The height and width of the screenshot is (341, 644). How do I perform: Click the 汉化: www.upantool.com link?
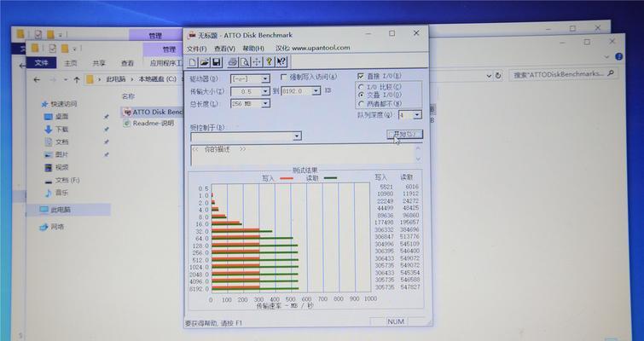tap(313, 48)
